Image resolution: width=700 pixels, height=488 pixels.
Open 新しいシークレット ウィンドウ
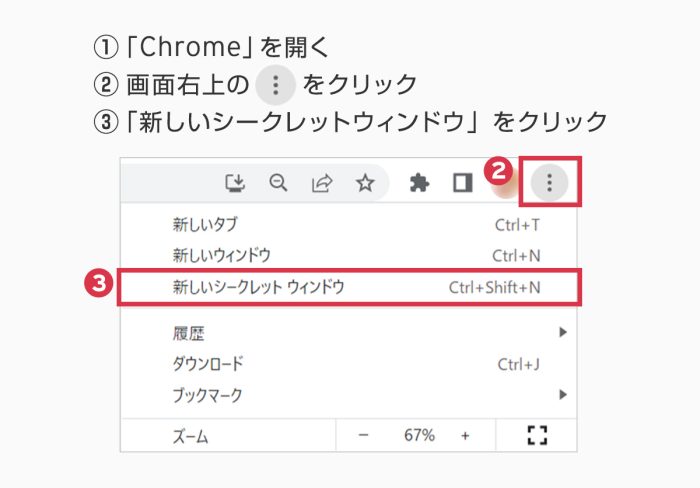(258, 288)
